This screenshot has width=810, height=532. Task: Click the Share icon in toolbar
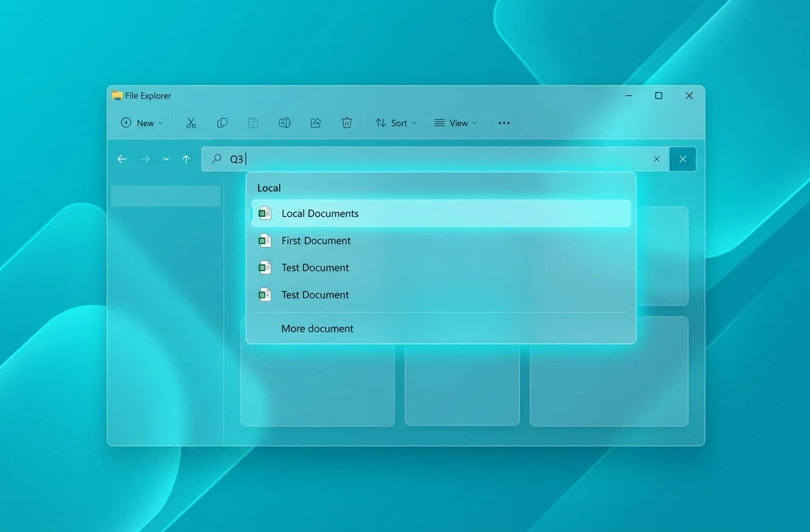click(316, 123)
